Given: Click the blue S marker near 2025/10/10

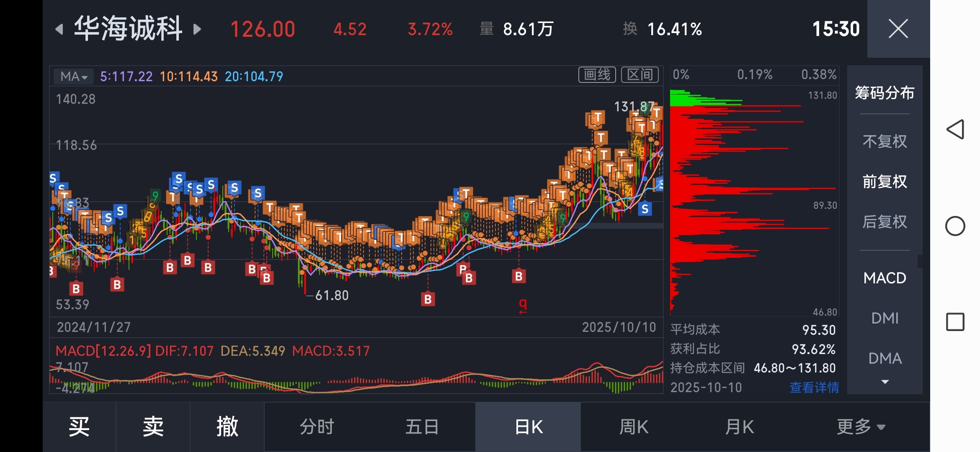Looking at the screenshot, I should click(645, 209).
